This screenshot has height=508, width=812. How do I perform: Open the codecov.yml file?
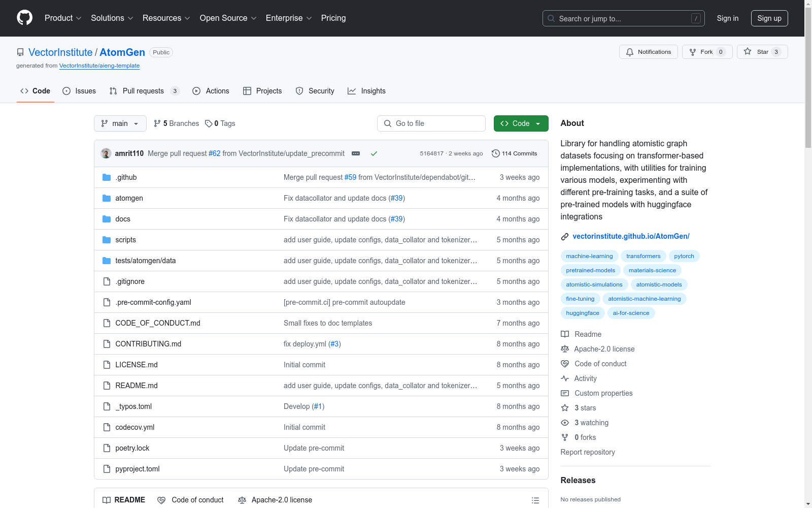(x=135, y=427)
